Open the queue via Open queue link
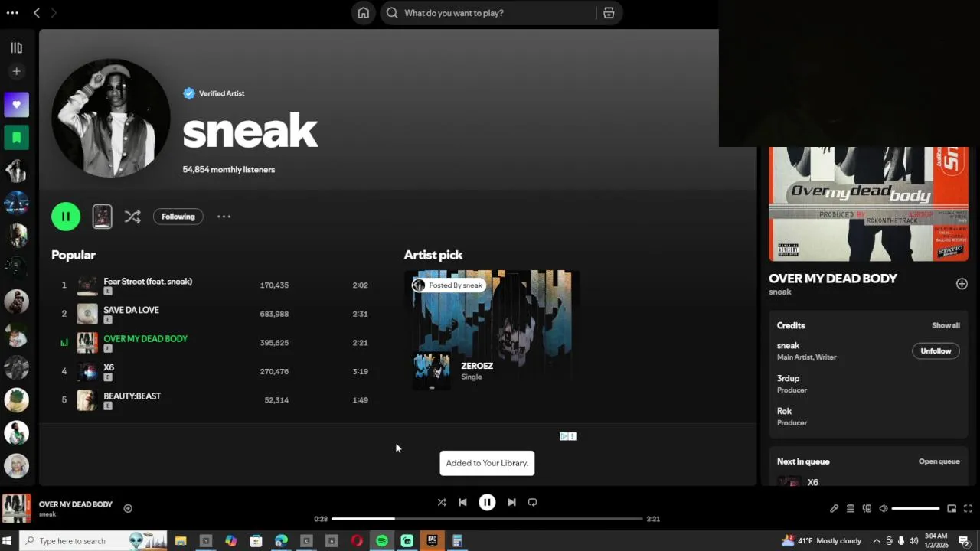The width and height of the screenshot is (980, 551). [939, 461]
